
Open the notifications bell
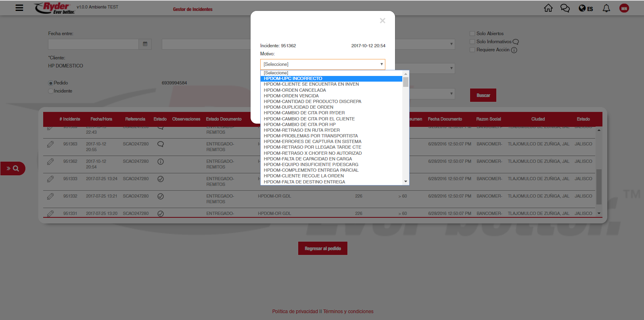606,8
